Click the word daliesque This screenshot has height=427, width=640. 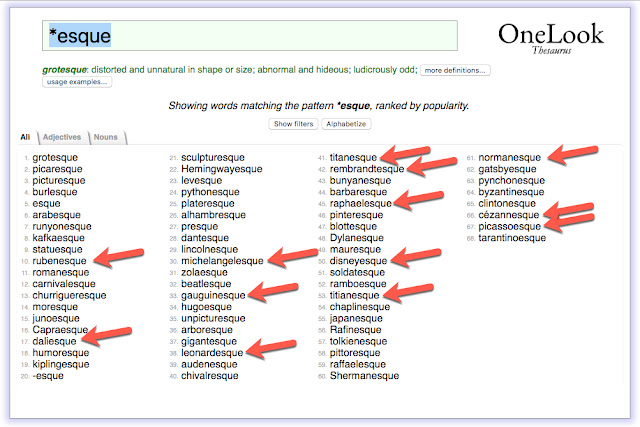(54, 341)
